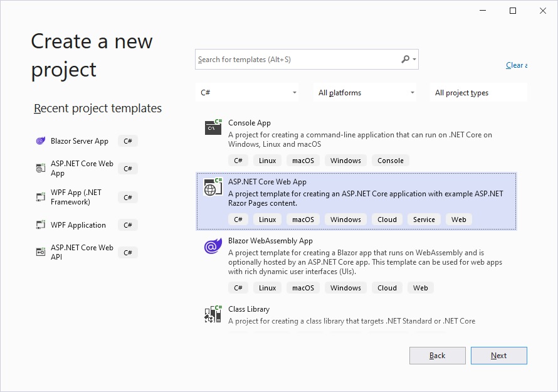Select the Console App template title
The width and height of the screenshot is (558, 392).
pos(250,123)
